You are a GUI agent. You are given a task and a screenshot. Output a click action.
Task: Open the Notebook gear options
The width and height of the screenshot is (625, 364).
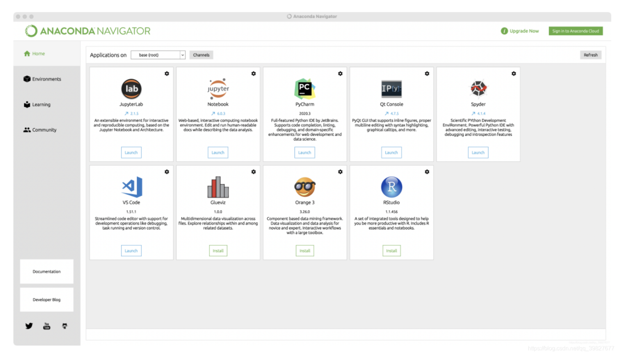[x=254, y=74]
